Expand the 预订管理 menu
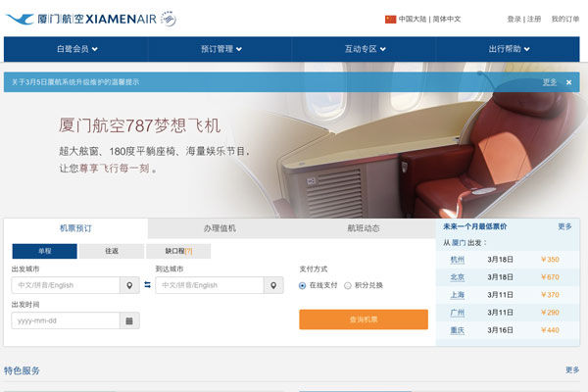588x392 pixels. [220, 49]
